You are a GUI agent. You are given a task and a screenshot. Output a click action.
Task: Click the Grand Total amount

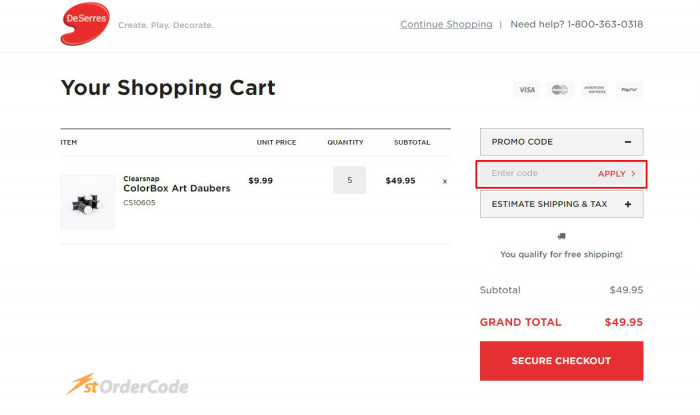tap(624, 322)
